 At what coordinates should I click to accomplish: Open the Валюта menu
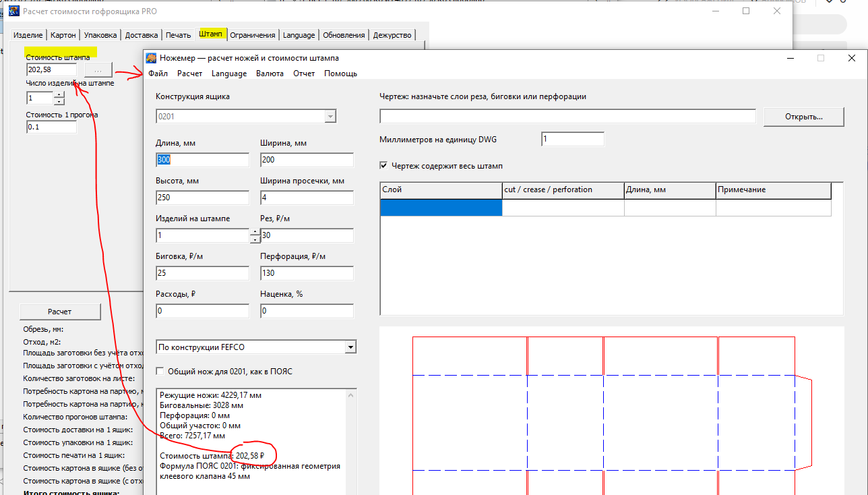(x=270, y=74)
